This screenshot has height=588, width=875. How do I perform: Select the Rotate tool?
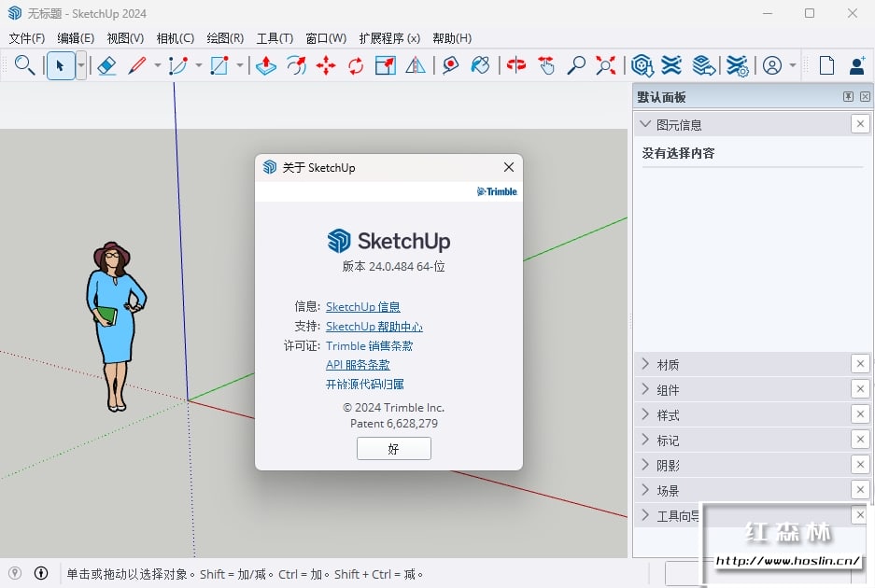[356, 65]
